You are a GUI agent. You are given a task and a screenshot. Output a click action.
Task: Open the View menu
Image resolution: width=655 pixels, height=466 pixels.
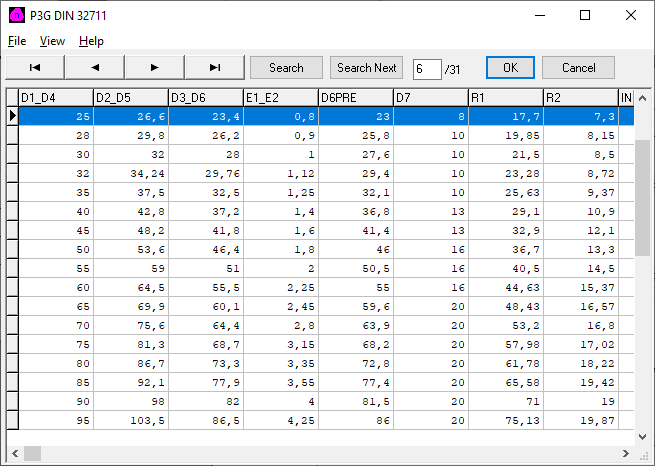[x=52, y=41]
